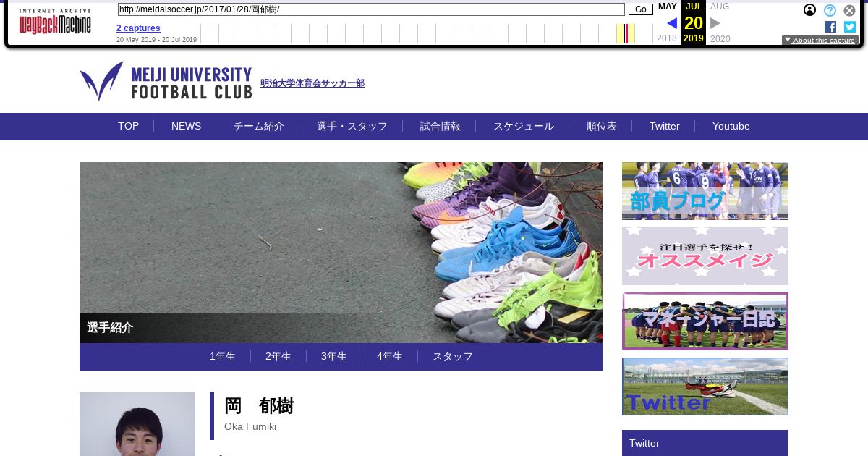Click the 選手紹介 caption
The height and width of the screenshot is (456, 868).
coord(110,327)
